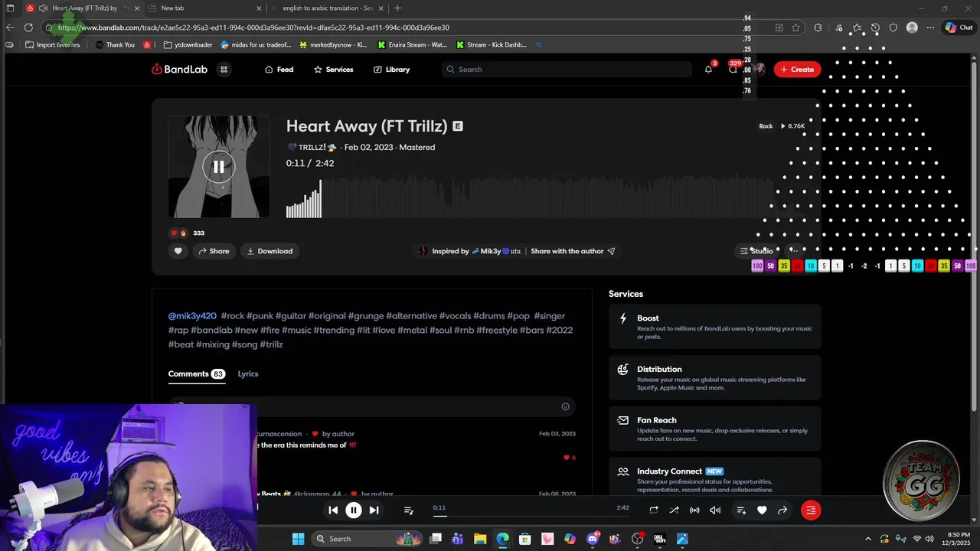Toggle repeat in the player bar
This screenshot has height=551, width=980.
coord(654,510)
